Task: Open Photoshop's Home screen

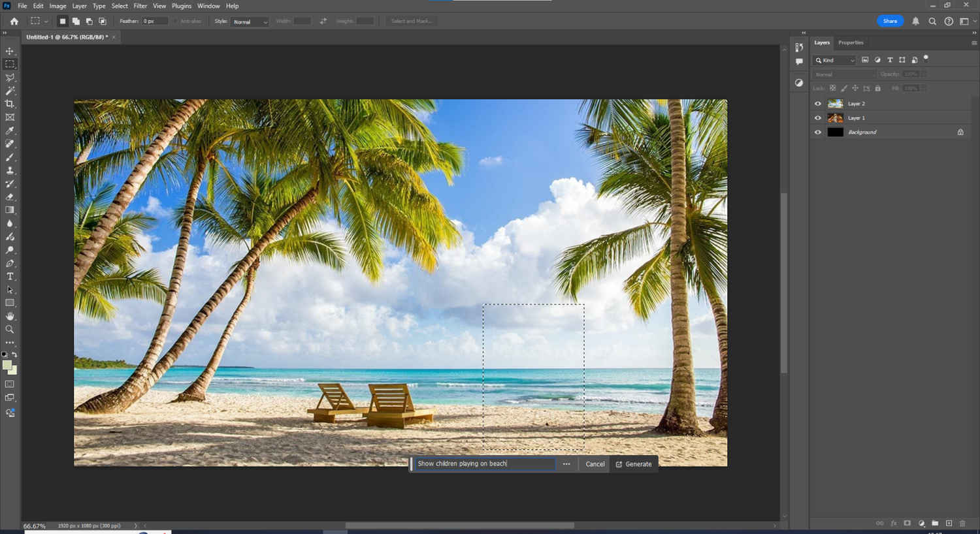Action: tap(14, 21)
